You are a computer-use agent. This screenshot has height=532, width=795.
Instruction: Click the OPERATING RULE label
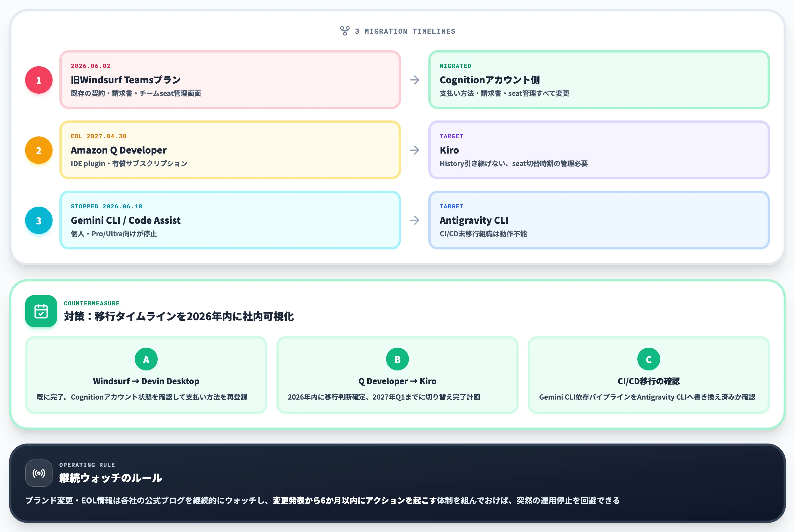[87, 465]
